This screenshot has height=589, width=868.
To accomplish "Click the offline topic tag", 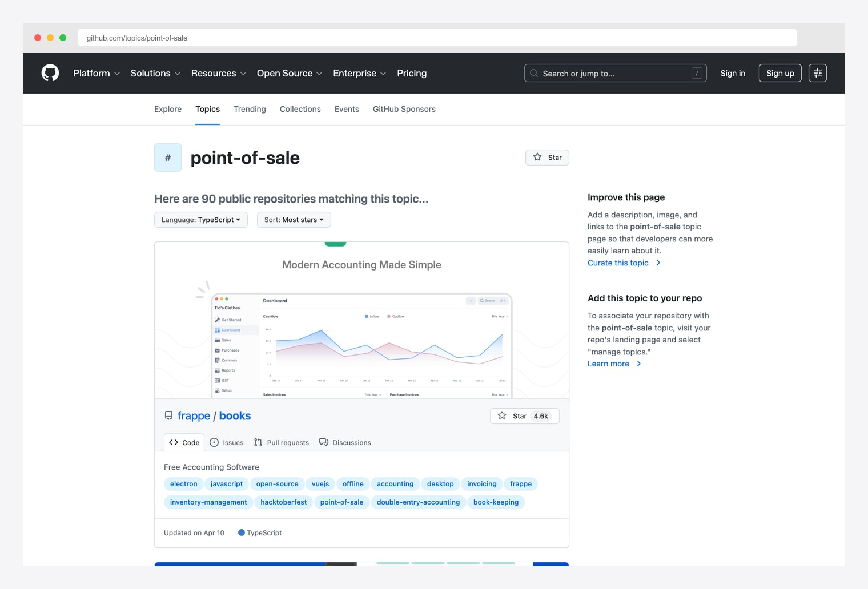I will 353,484.
